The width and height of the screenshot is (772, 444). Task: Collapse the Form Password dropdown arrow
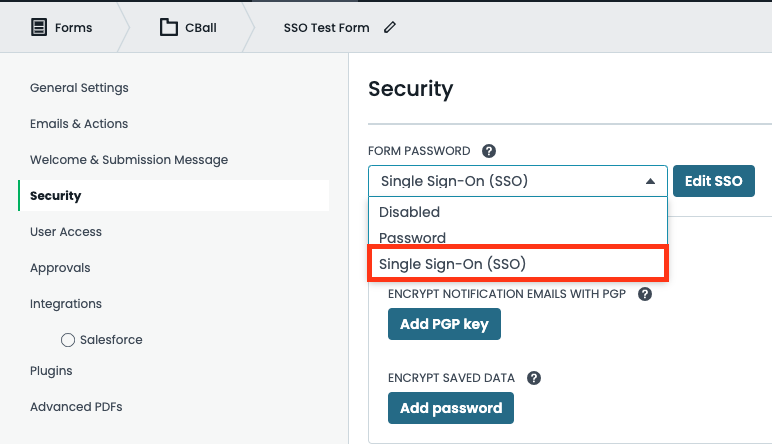(650, 181)
